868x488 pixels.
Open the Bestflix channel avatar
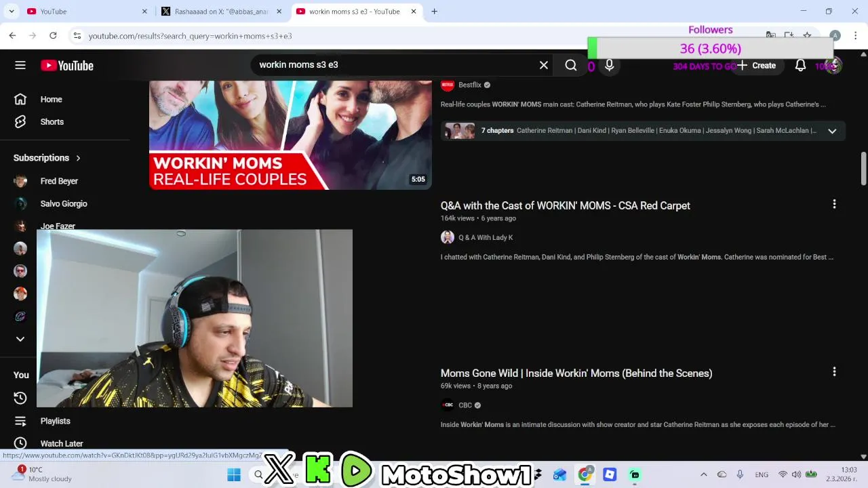[447, 85]
